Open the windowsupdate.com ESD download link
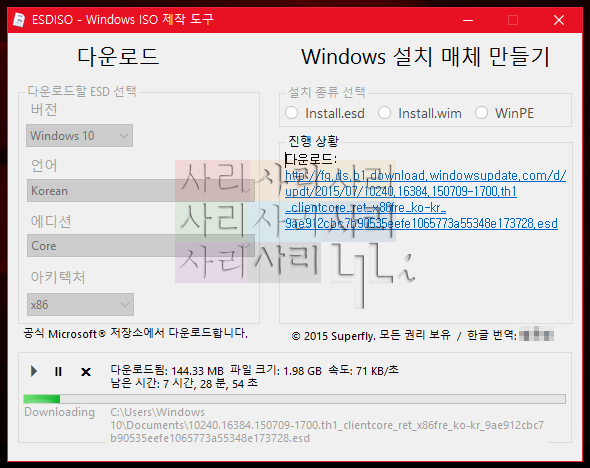 click(x=425, y=199)
